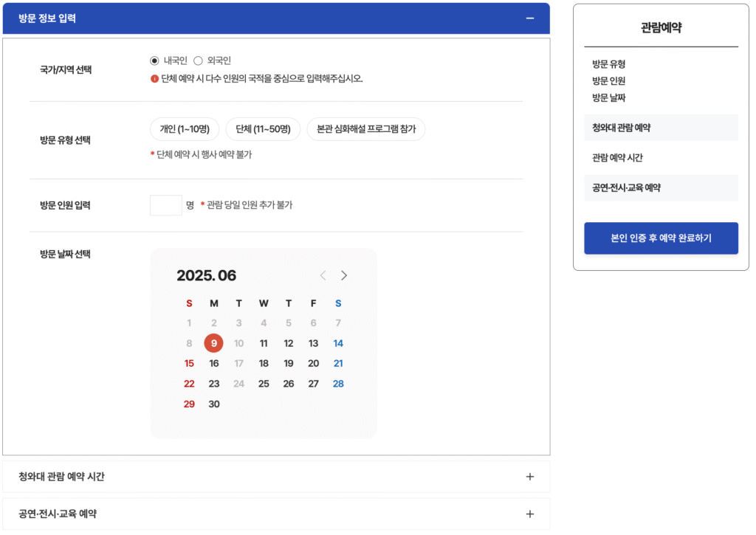Viewport: 756px width, 535px height.
Task: Select June 19 on the calendar
Action: click(x=289, y=363)
